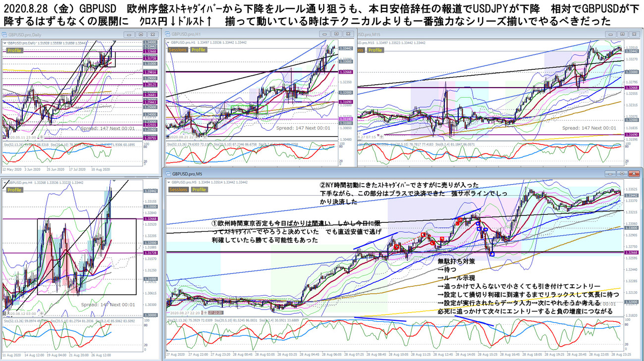Click the 1.28125 price label on Daily chart
This screenshot has height=361, width=644.
[x=151, y=85]
